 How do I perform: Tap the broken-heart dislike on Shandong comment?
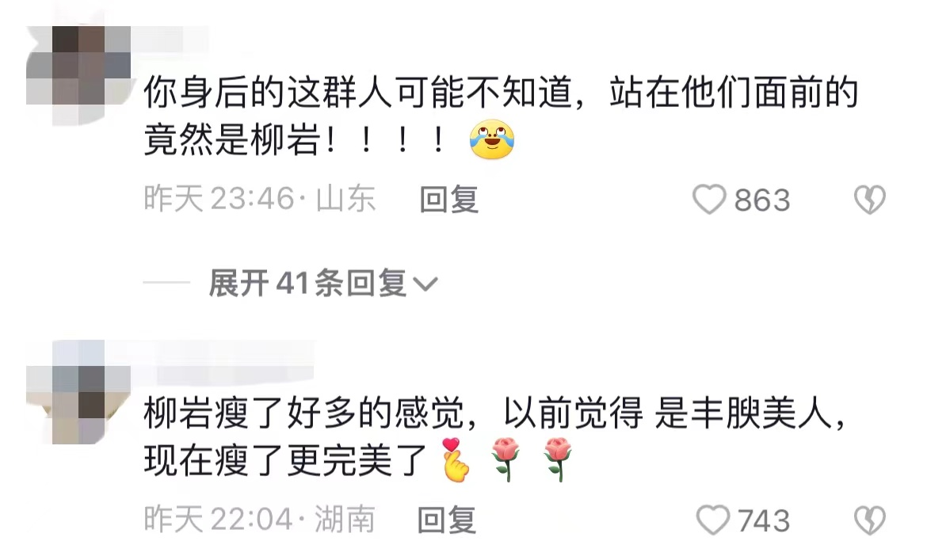[x=870, y=199]
